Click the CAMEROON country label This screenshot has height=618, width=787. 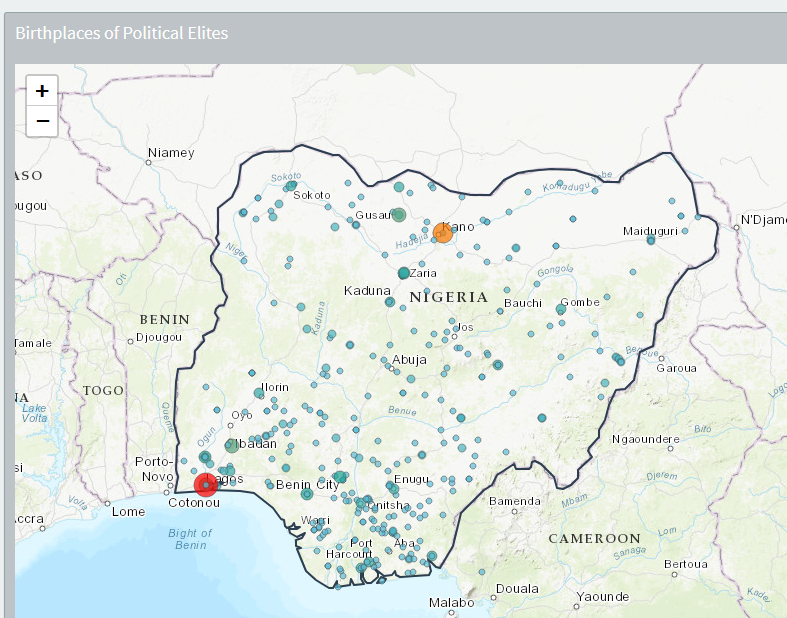point(594,538)
